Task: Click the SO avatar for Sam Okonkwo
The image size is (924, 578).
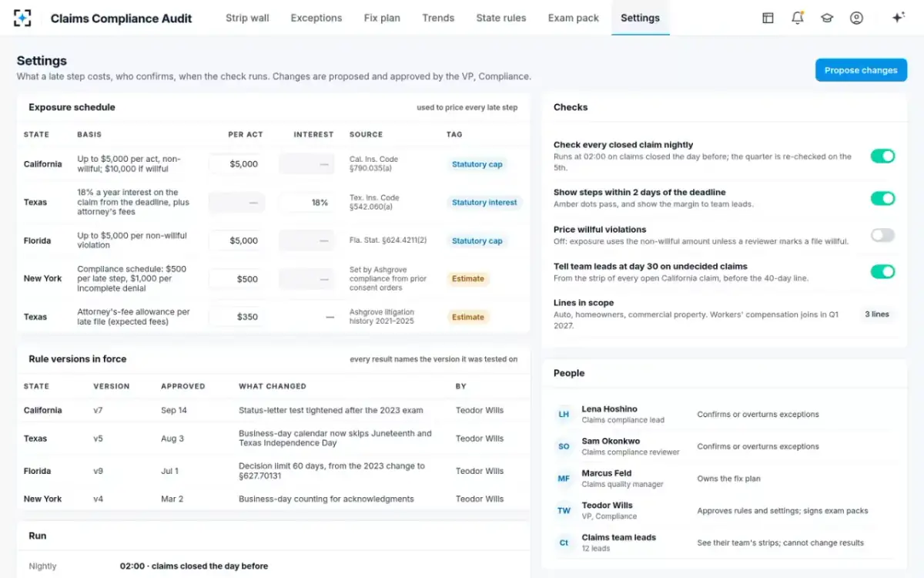Action: click(564, 447)
